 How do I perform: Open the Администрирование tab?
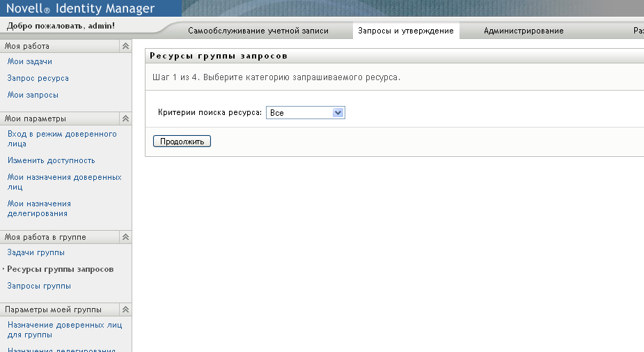point(524,31)
